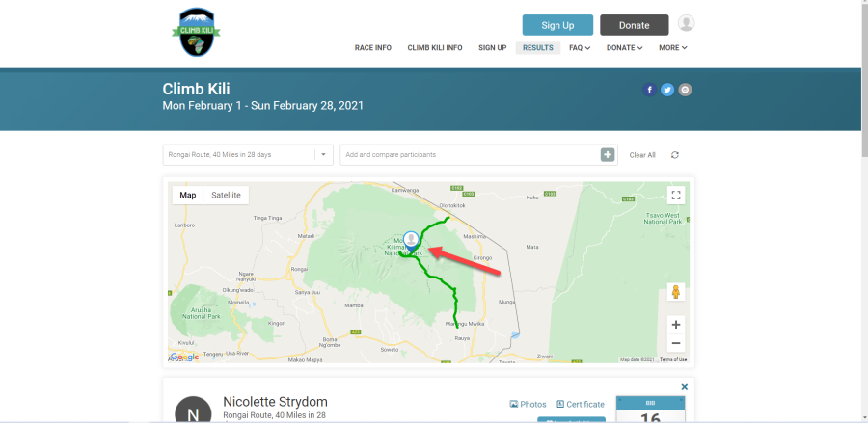Screen dimensions: 868x423
Task: Click the Sign Up button
Action: click(x=557, y=25)
